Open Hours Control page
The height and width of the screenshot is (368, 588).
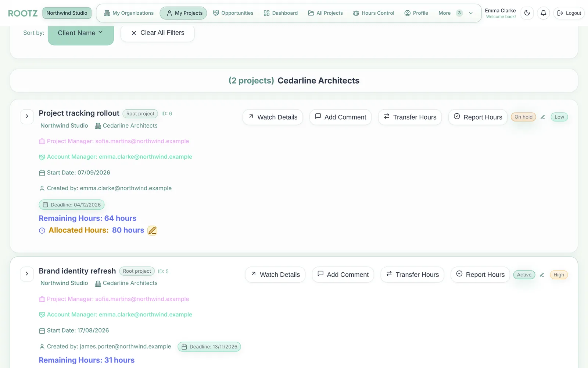pos(373,13)
